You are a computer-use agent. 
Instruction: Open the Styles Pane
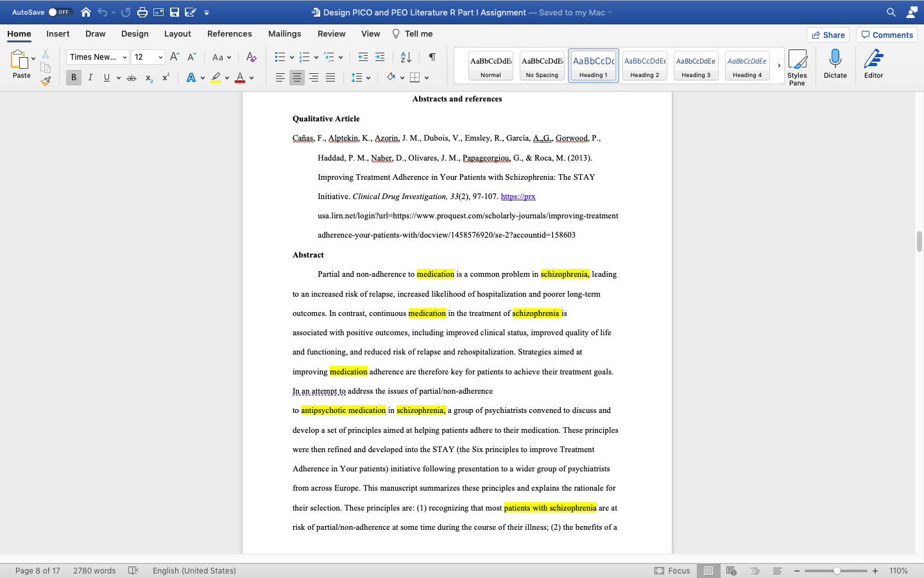798,64
